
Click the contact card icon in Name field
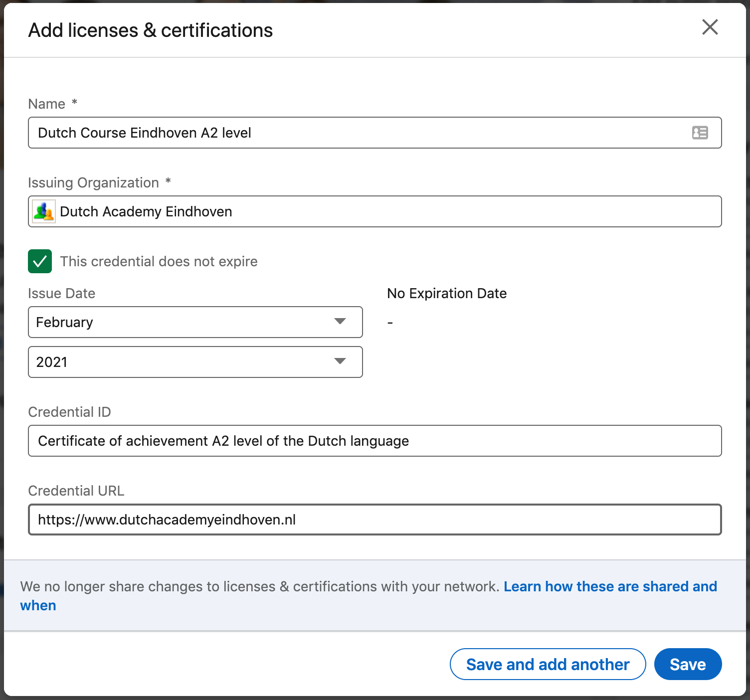click(700, 133)
